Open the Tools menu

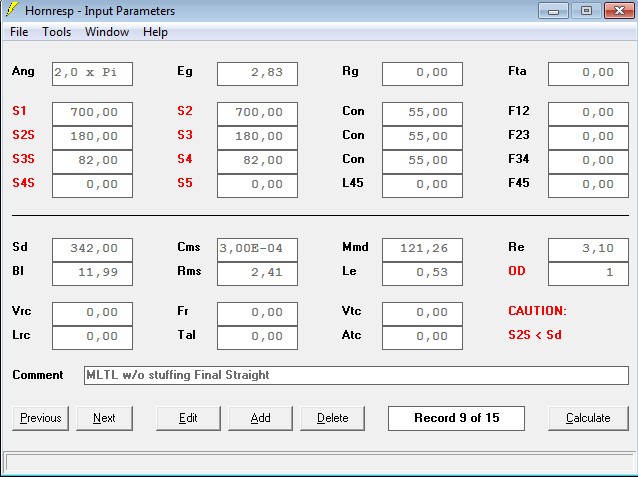pos(57,32)
